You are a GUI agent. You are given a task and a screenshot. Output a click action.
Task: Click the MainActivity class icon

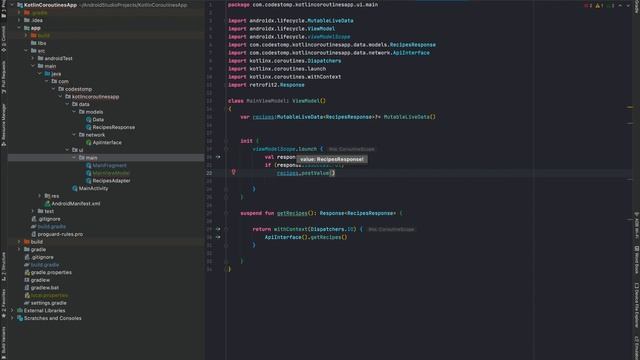(x=74, y=188)
